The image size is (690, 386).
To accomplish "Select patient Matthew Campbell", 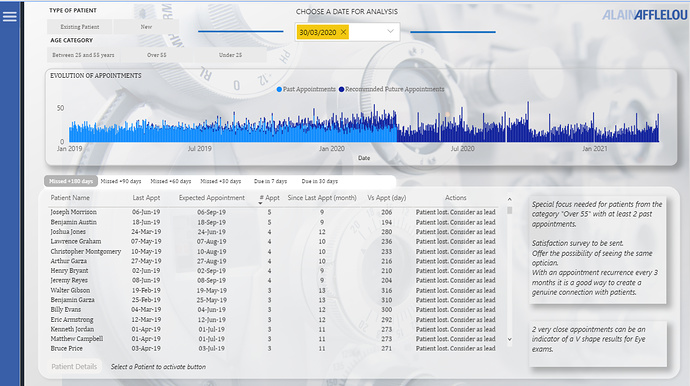I will [77, 339].
